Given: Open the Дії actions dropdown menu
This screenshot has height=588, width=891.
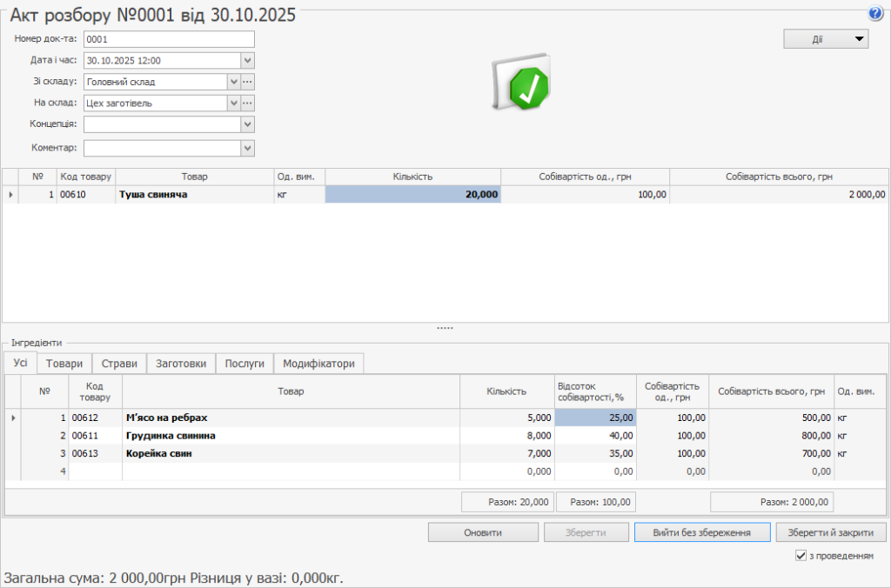Looking at the screenshot, I should [826, 39].
